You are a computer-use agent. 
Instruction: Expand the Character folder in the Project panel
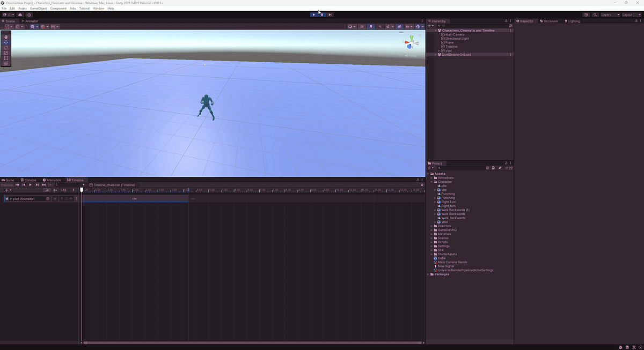(432, 182)
